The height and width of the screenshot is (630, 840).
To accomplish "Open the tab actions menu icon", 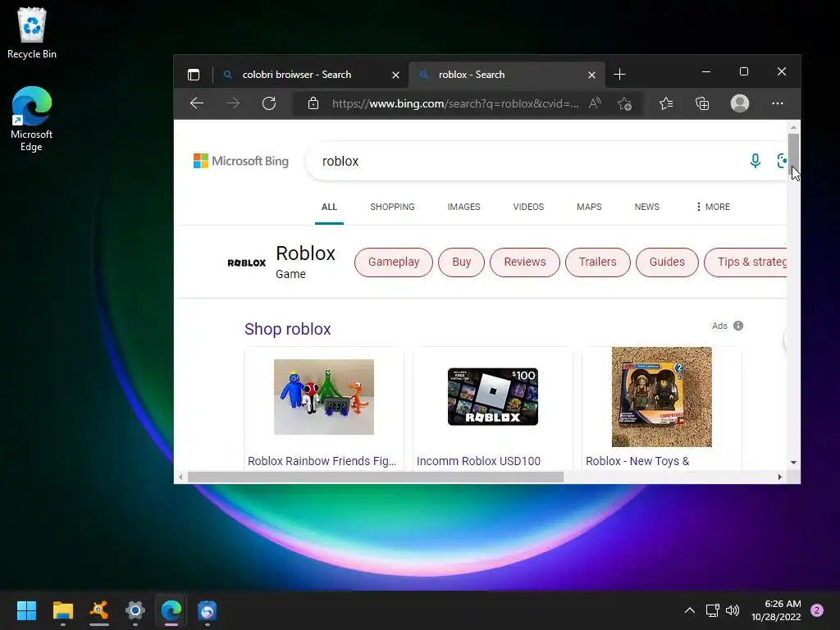I will [194, 75].
